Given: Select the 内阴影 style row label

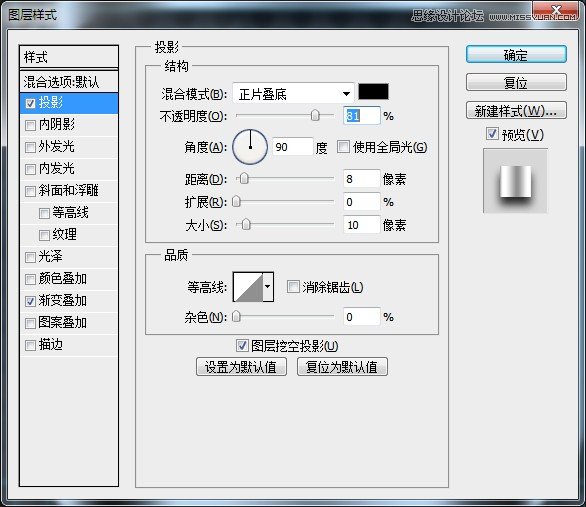Looking at the screenshot, I should [56, 124].
